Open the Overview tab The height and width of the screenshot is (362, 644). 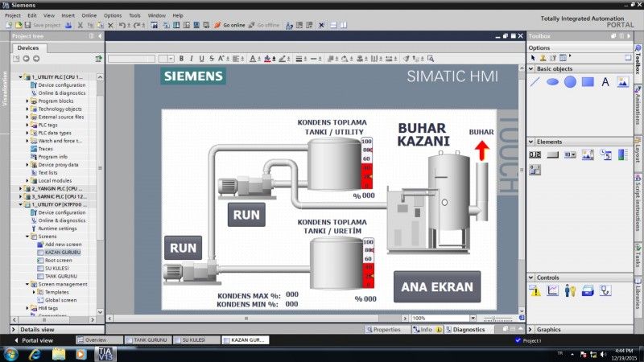coord(99,339)
